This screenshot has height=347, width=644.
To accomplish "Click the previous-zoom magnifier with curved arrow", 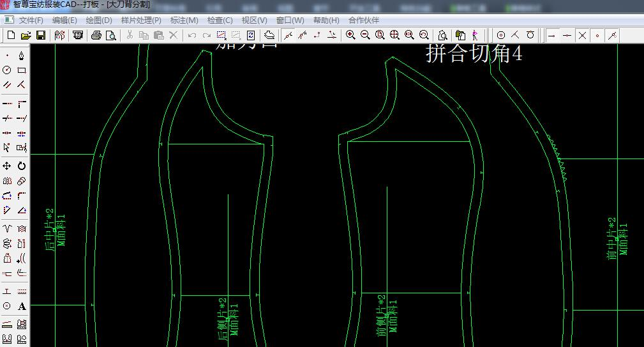I will (424, 35).
